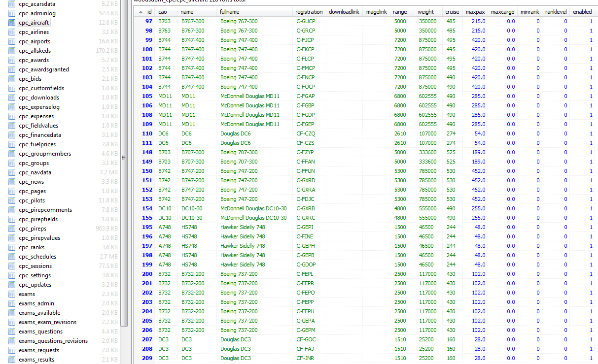Click the enabled column header
Viewport: 598px width, 364px height.
(x=582, y=12)
